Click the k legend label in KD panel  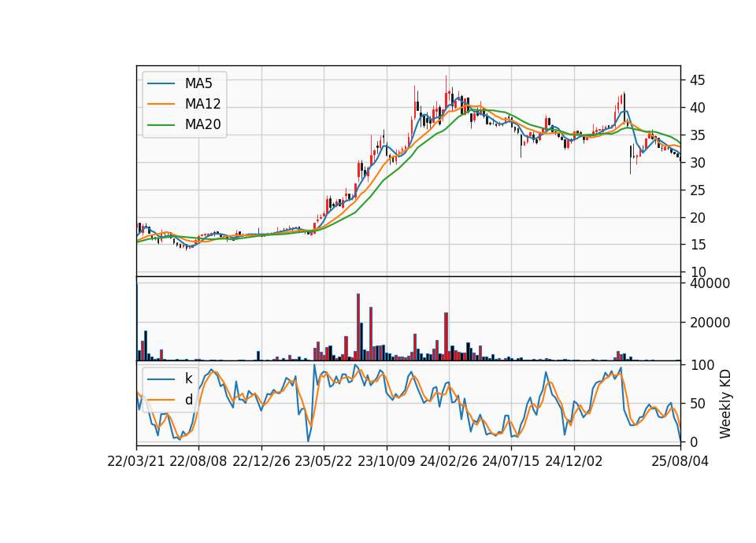(188, 379)
